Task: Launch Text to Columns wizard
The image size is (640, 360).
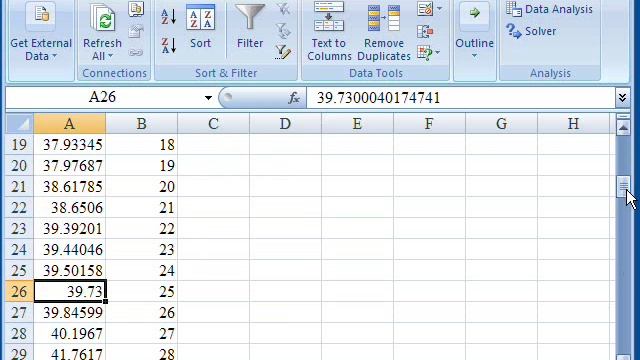Action: [329, 32]
